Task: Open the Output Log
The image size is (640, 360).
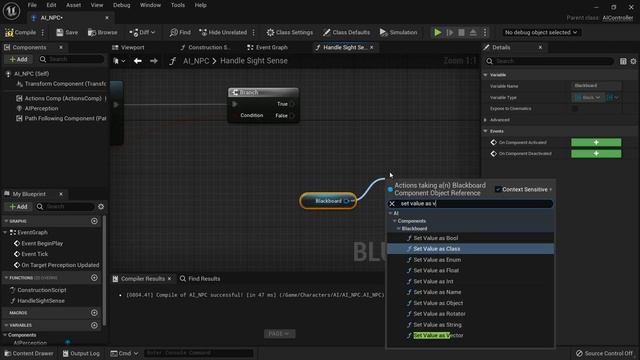Action: 81,353
